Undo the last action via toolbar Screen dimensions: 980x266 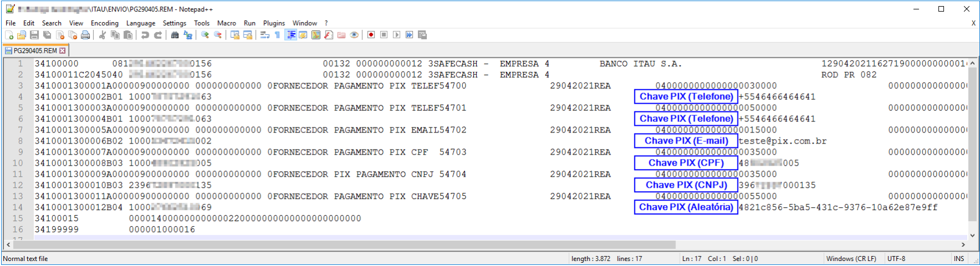[145, 35]
